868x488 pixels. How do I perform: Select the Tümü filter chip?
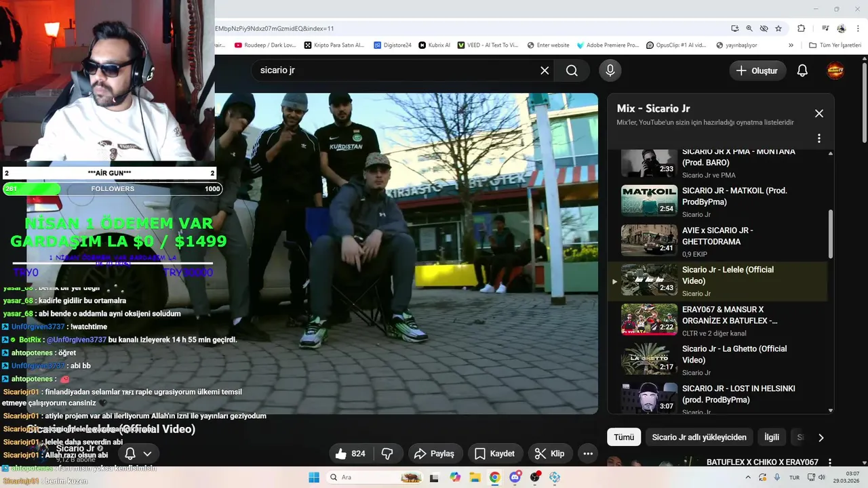[x=624, y=437]
